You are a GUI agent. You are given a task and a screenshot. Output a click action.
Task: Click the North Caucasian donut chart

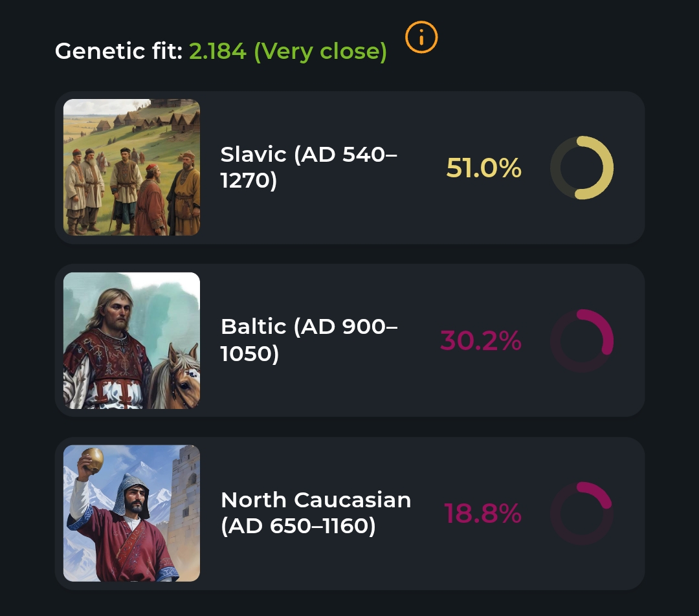(x=581, y=513)
